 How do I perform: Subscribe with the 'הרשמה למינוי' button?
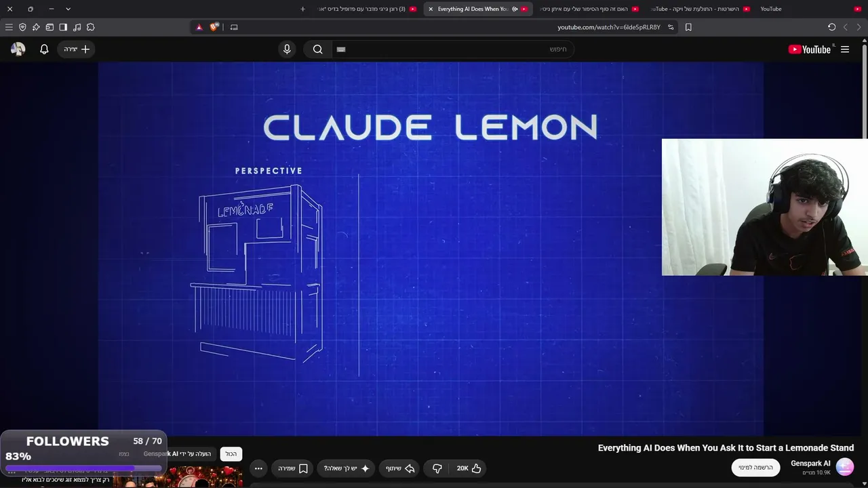(x=755, y=468)
